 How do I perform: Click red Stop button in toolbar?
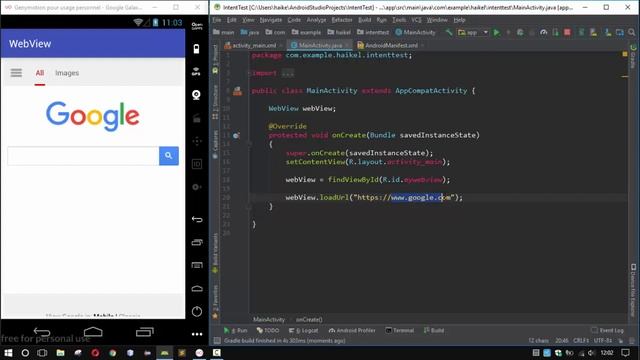[x=567, y=32]
